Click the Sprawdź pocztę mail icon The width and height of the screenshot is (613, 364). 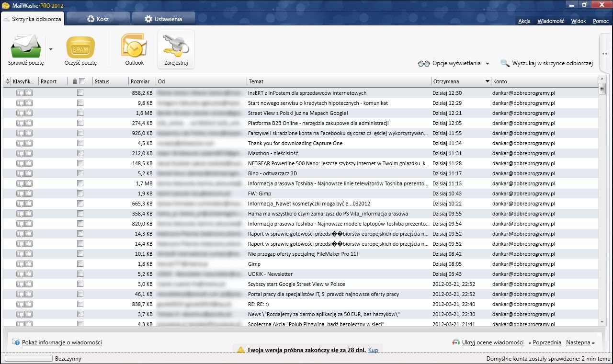[x=26, y=46]
